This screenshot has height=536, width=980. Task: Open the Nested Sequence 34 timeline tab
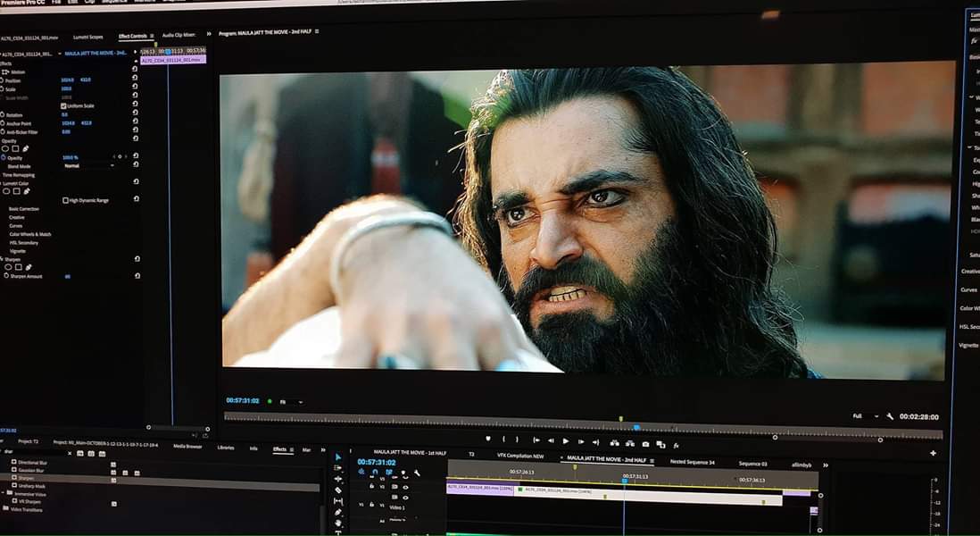[x=693, y=463]
